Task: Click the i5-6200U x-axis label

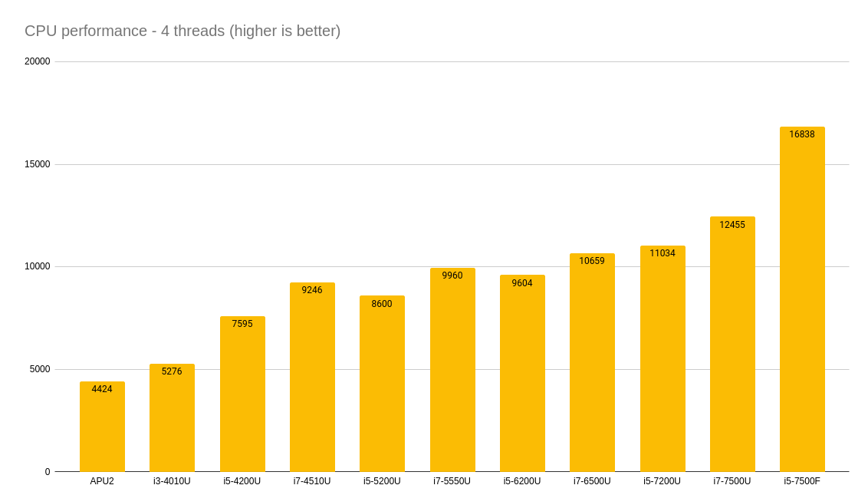Action: point(522,481)
